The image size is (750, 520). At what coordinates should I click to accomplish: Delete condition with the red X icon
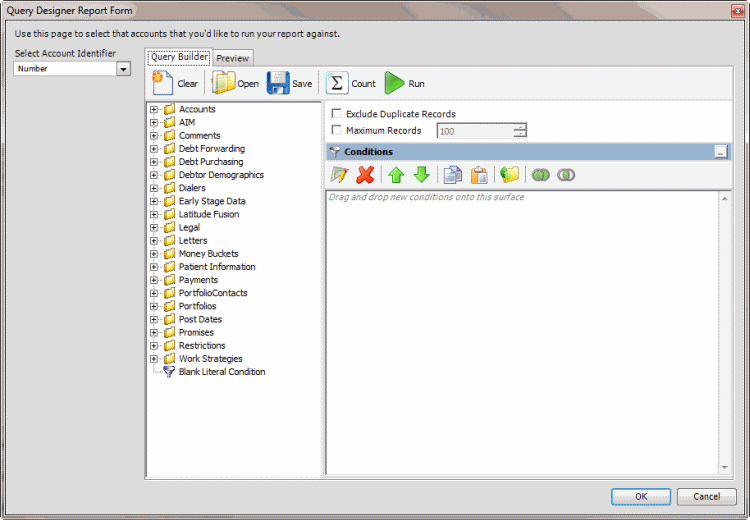pos(365,175)
